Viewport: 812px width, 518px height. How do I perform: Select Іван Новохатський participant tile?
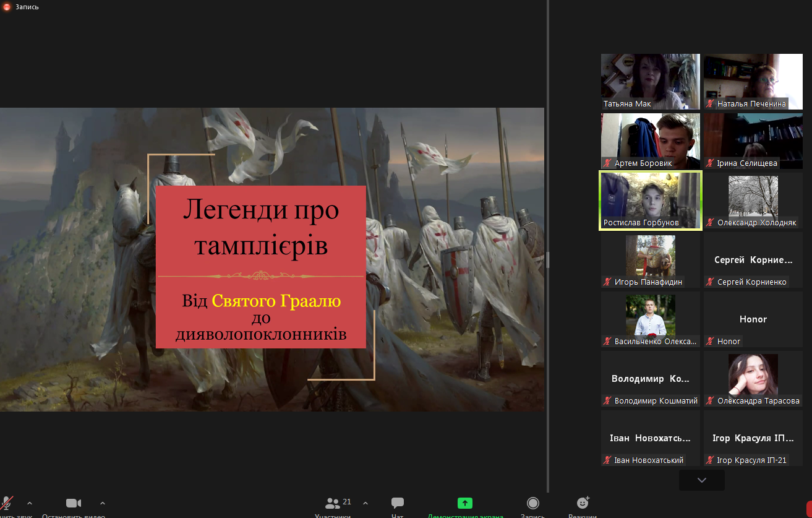click(x=651, y=438)
